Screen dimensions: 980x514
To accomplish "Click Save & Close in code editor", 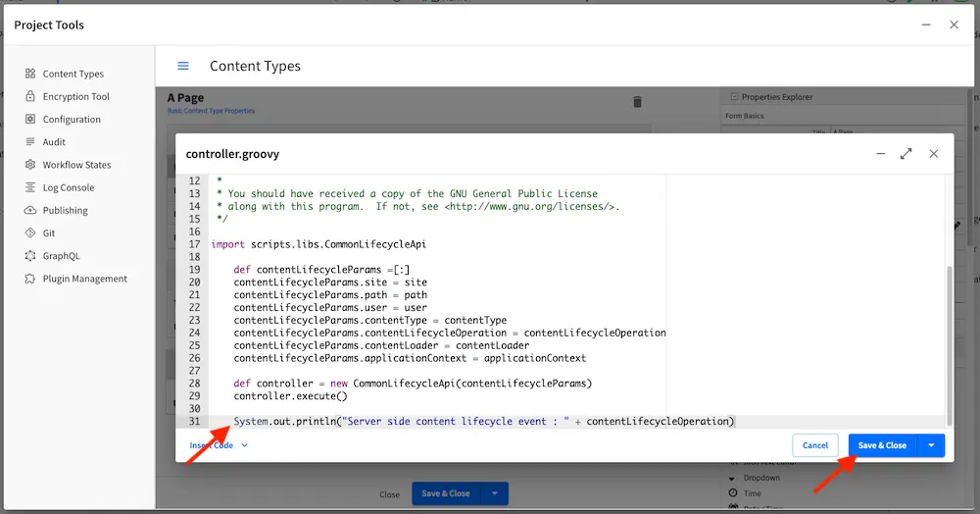I will click(x=882, y=445).
